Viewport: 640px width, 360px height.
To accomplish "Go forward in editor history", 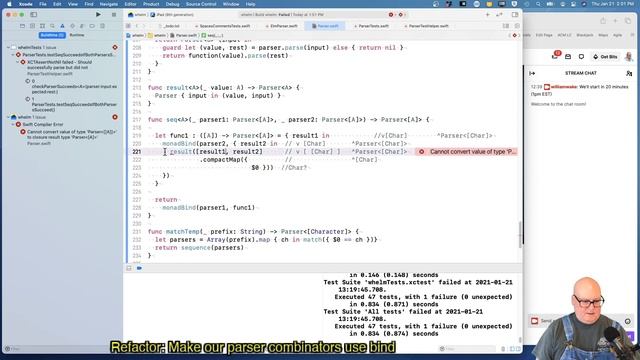I will pos(144,26).
